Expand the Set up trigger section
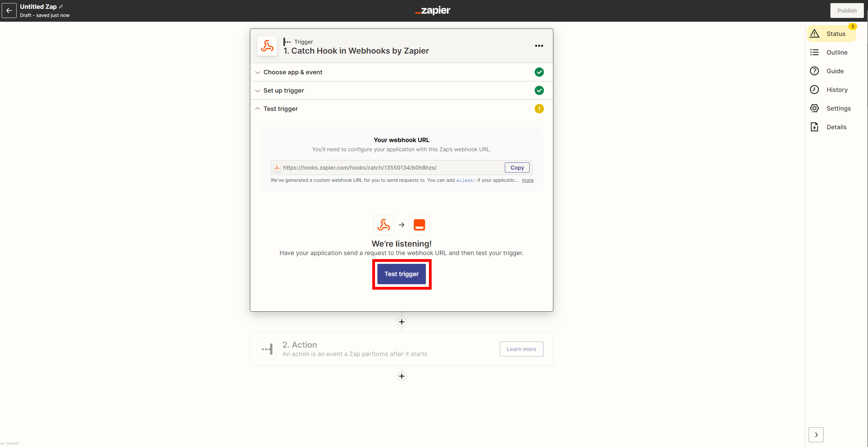868x447 pixels. pyautogui.click(x=283, y=91)
